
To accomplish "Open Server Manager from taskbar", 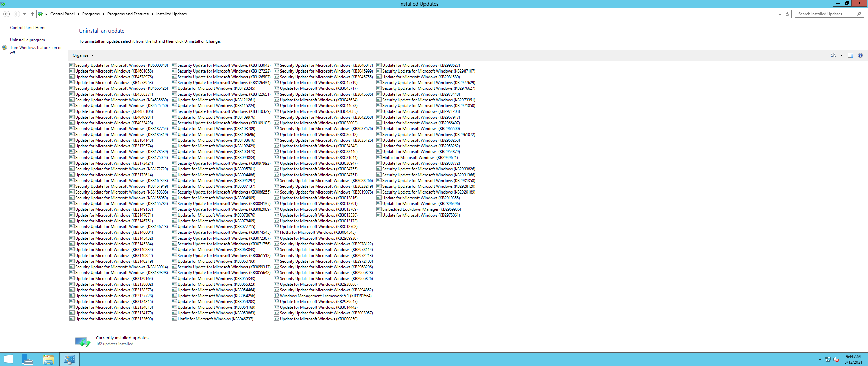I will point(27,359).
